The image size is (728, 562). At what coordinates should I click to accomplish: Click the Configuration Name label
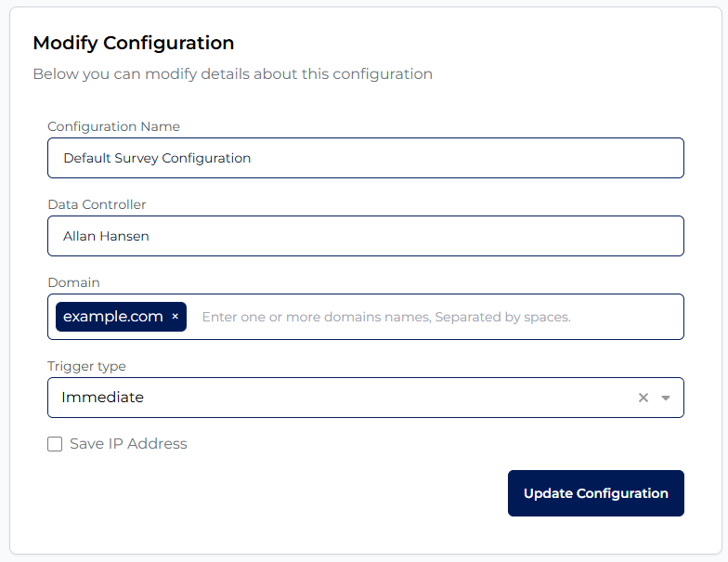113,126
